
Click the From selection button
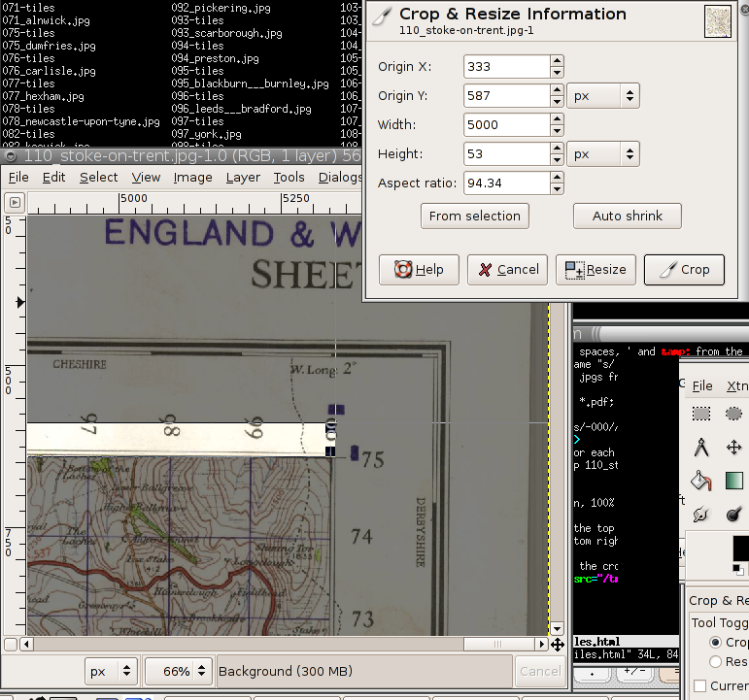pos(475,216)
